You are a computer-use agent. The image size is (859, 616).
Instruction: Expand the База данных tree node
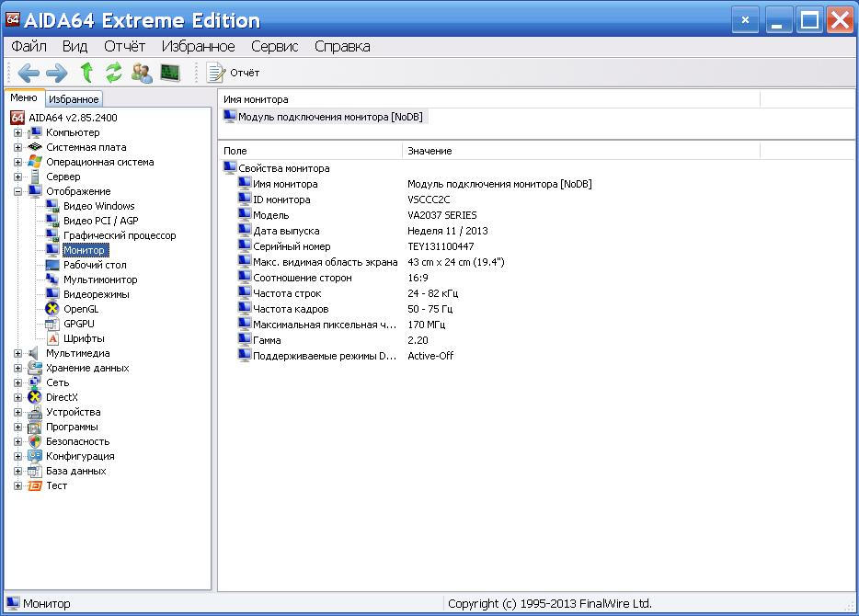point(17,472)
